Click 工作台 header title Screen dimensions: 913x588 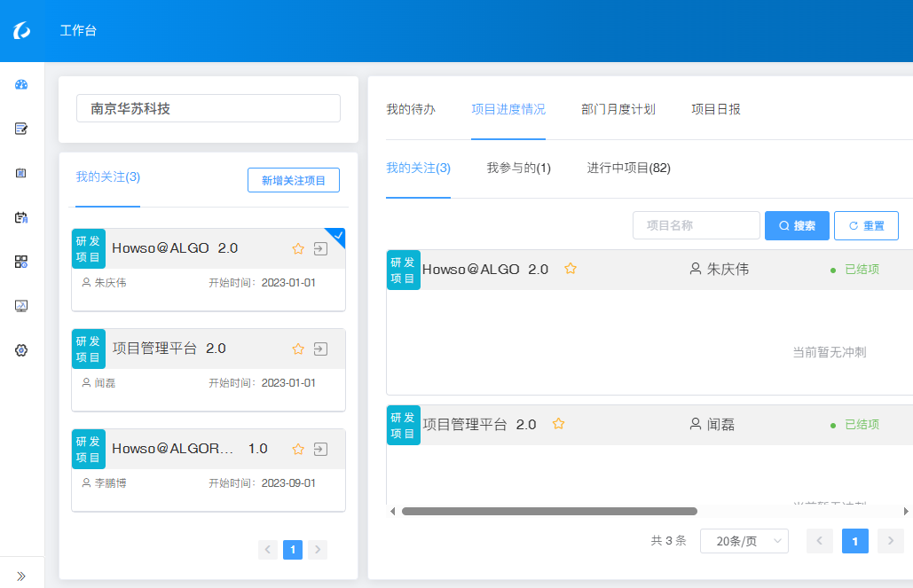click(79, 30)
